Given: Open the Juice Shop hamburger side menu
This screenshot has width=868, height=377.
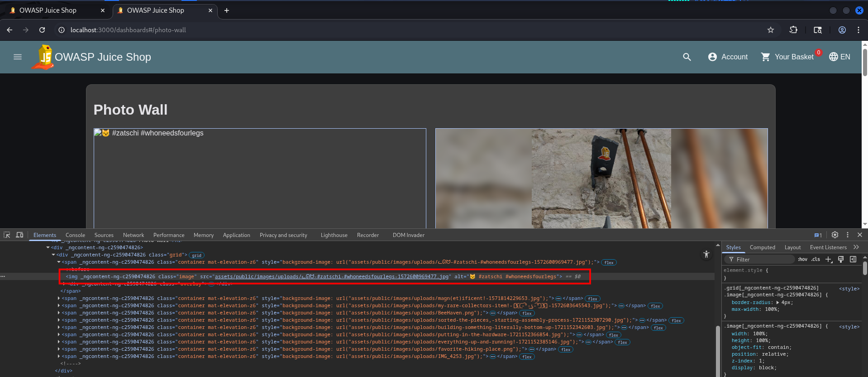Looking at the screenshot, I should click(x=18, y=57).
